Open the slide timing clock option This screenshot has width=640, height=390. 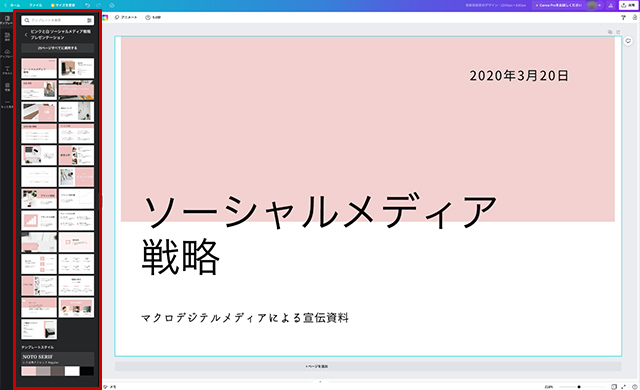click(153, 18)
